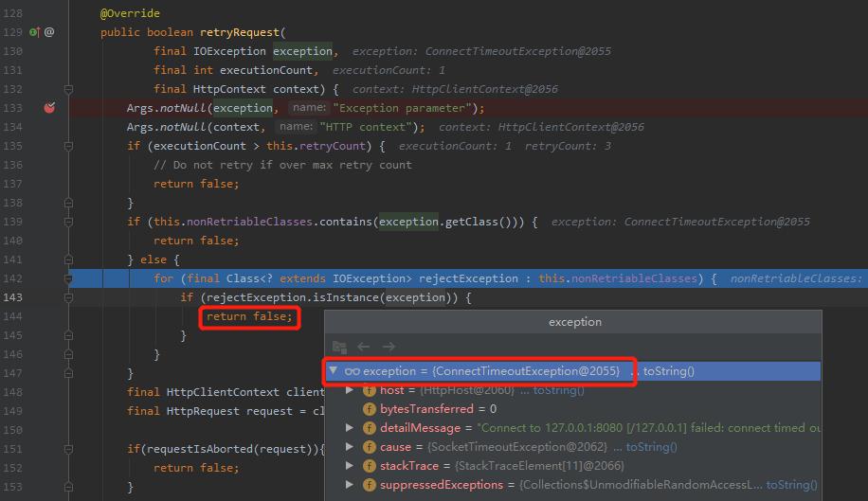
Task: Select the bytesTransferred = 0 row
Action: 572,409
